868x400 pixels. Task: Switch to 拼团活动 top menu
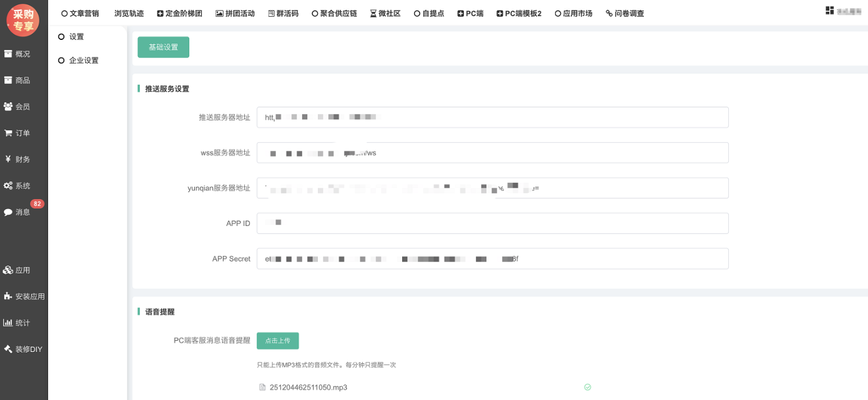pos(235,13)
